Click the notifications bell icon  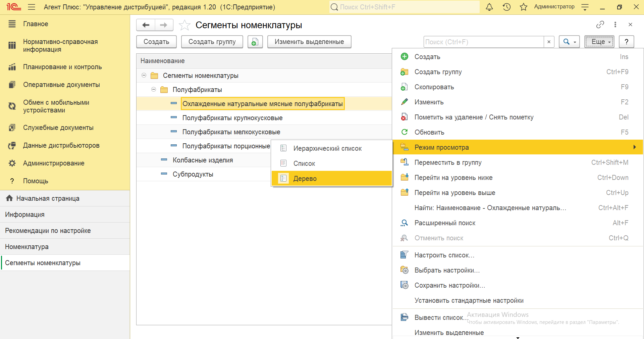pos(489,7)
